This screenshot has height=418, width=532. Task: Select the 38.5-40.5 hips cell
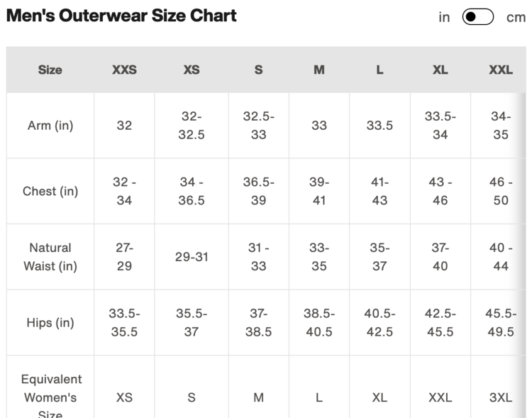(x=319, y=323)
